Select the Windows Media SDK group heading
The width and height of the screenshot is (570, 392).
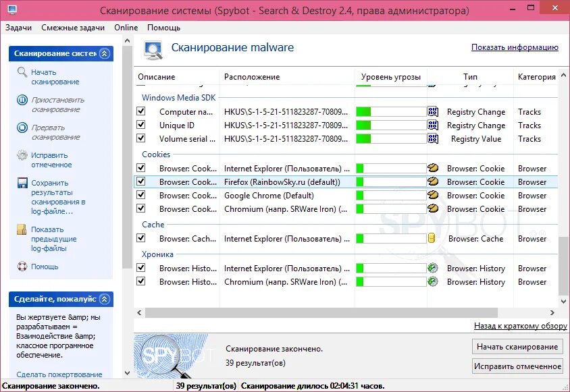[x=178, y=97]
